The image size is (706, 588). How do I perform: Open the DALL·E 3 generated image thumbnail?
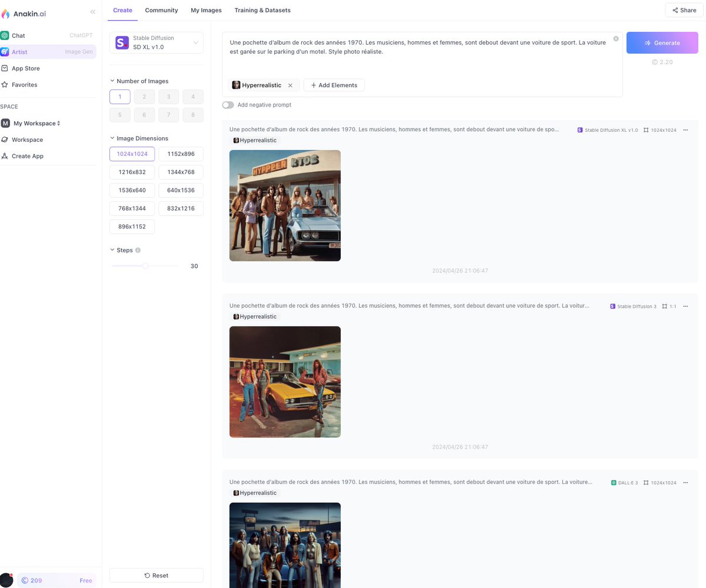(285, 545)
